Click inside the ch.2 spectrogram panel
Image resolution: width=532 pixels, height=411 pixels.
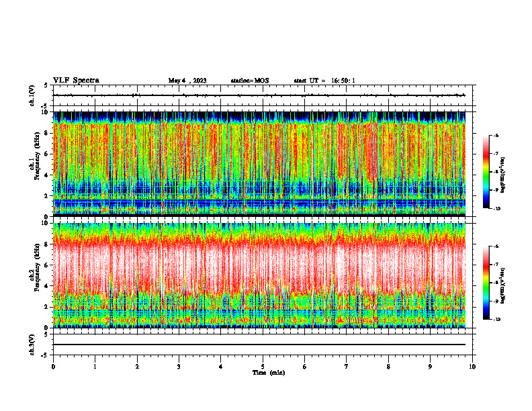click(x=259, y=275)
